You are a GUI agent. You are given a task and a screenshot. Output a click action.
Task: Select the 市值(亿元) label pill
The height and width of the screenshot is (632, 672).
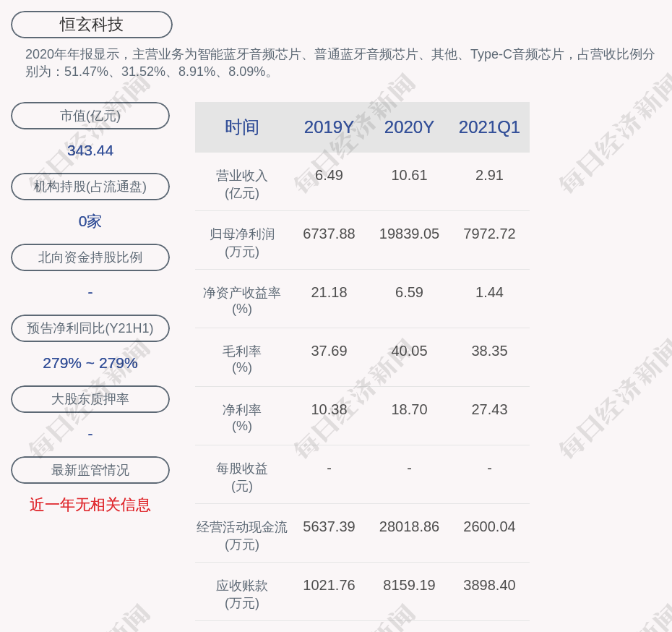[x=90, y=116]
